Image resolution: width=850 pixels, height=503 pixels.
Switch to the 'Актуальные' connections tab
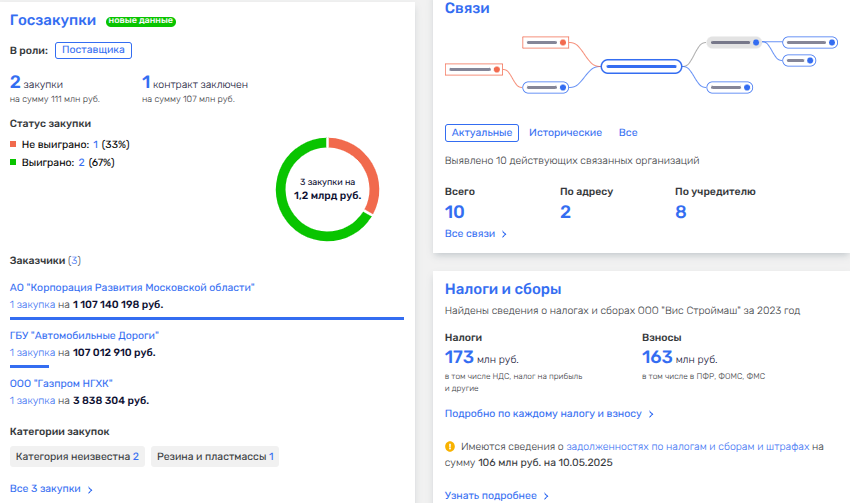coord(481,133)
